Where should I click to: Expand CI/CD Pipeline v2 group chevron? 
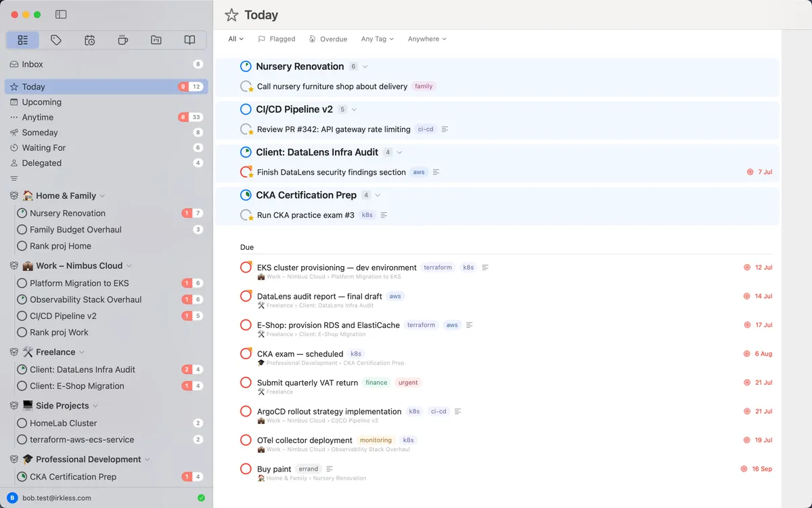point(354,110)
